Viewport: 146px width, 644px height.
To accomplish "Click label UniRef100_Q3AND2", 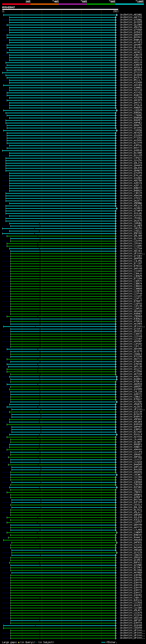I will pos(131,87).
